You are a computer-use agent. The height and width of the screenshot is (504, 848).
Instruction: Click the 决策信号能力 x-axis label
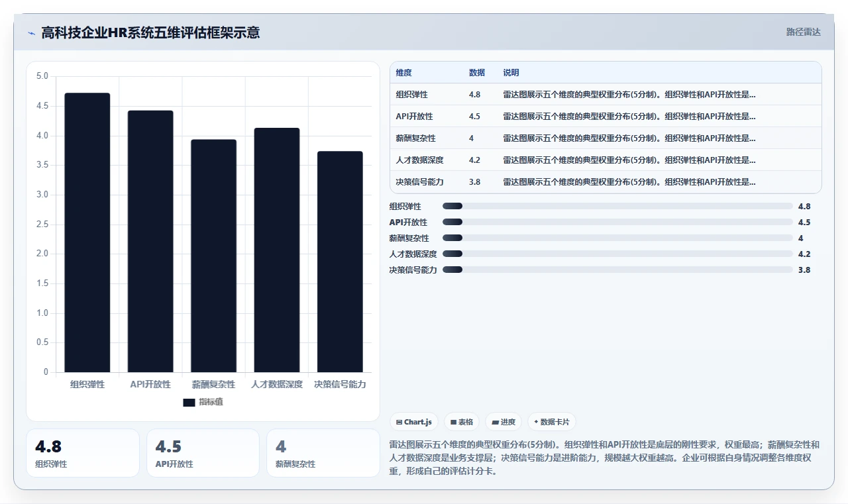(340, 384)
